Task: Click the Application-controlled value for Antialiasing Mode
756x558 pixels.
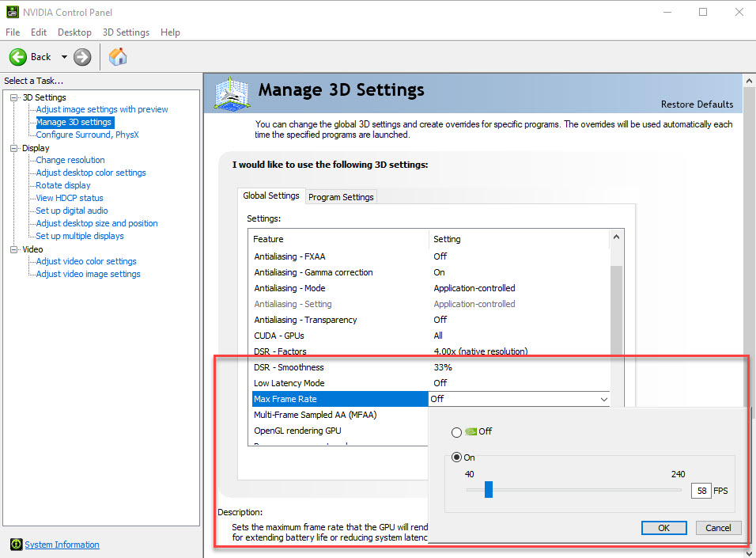Action: (474, 288)
